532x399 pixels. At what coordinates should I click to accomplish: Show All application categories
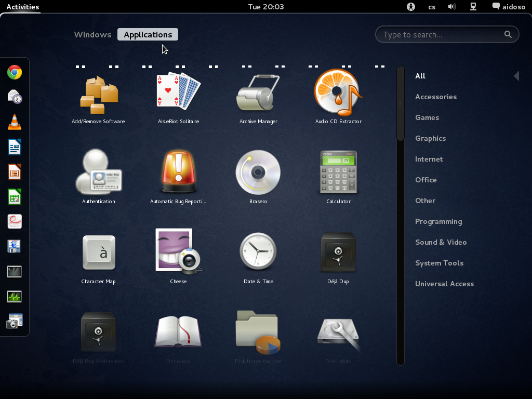pos(420,76)
